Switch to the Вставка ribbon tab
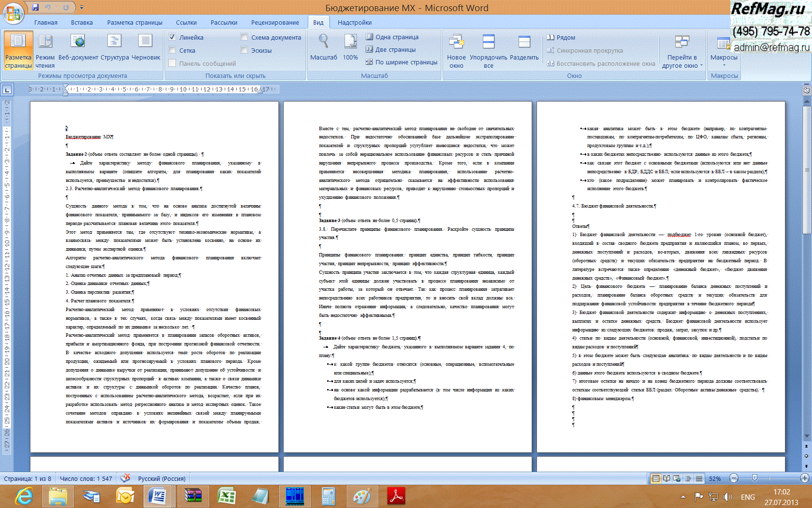This screenshot has height=508, width=812. coord(82,22)
